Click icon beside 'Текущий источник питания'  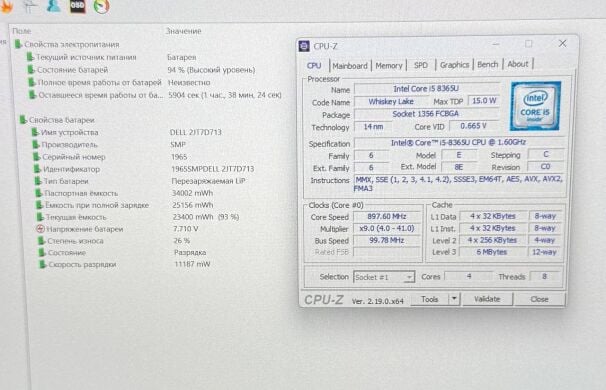coord(31,57)
